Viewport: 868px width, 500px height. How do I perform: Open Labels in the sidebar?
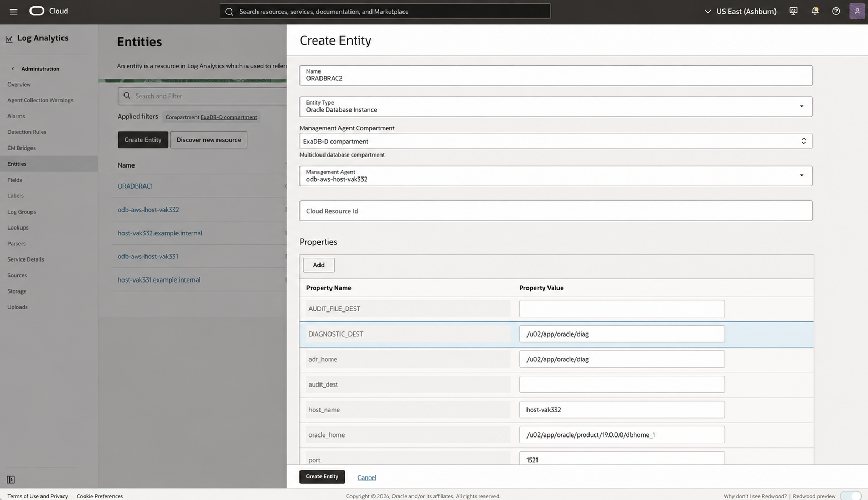pyautogui.click(x=15, y=196)
